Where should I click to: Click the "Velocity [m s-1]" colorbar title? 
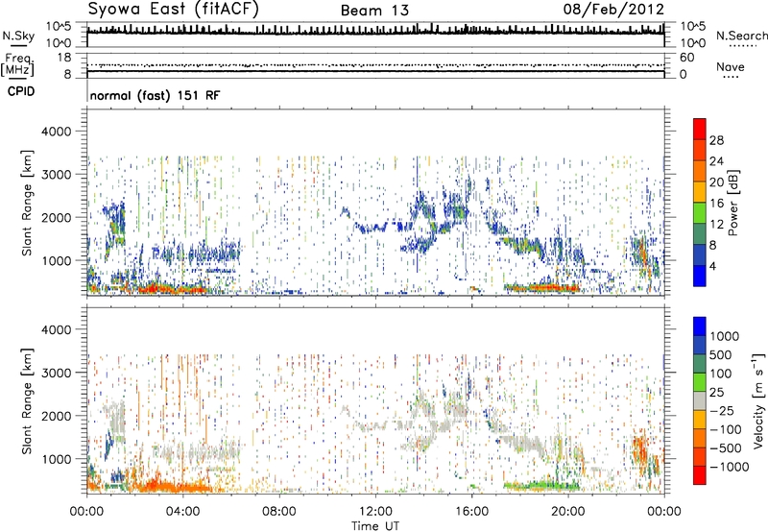pyautogui.click(x=758, y=400)
